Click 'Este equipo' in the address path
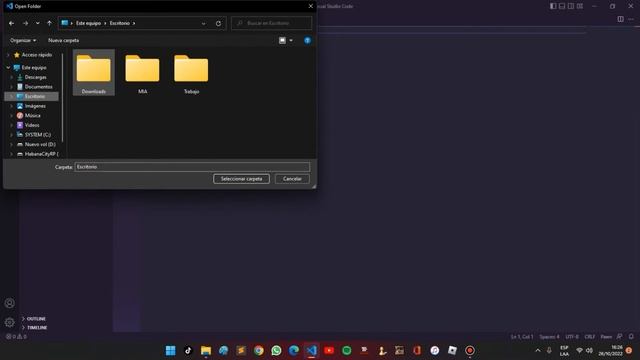The width and height of the screenshot is (640, 360). pyautogui.click(x=88, y=23)
